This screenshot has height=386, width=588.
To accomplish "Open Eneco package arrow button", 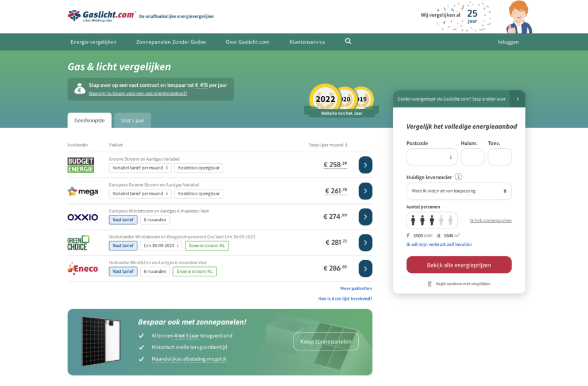I will [365, 269].
